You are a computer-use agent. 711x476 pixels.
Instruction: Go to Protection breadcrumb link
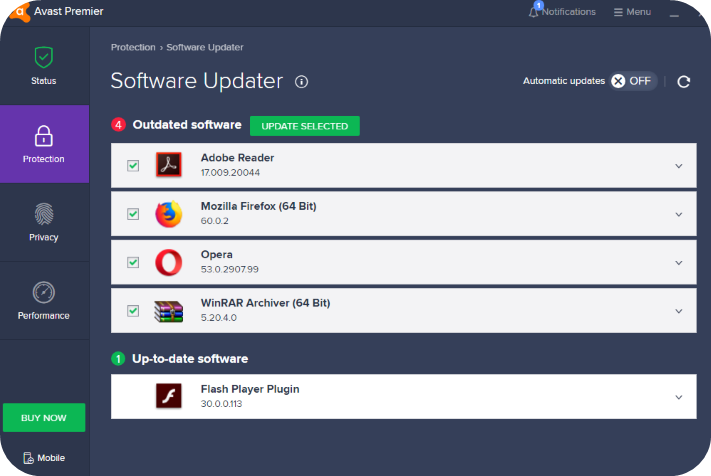pyautogui.click(x=133, y=47)
